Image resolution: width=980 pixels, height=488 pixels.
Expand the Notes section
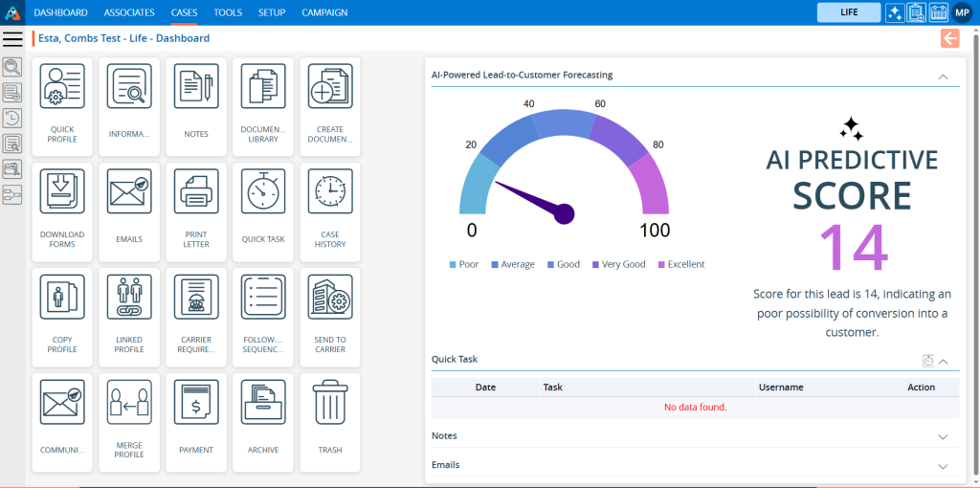click(943, 436)
